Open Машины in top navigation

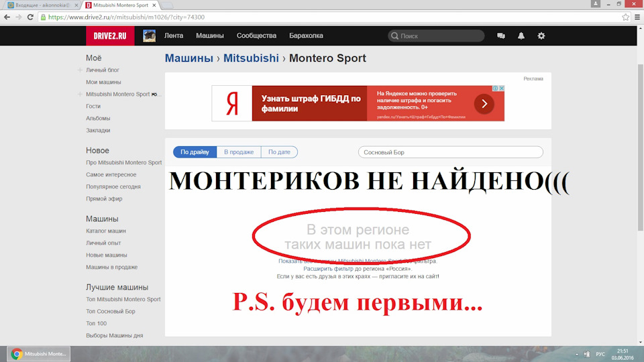210,36
